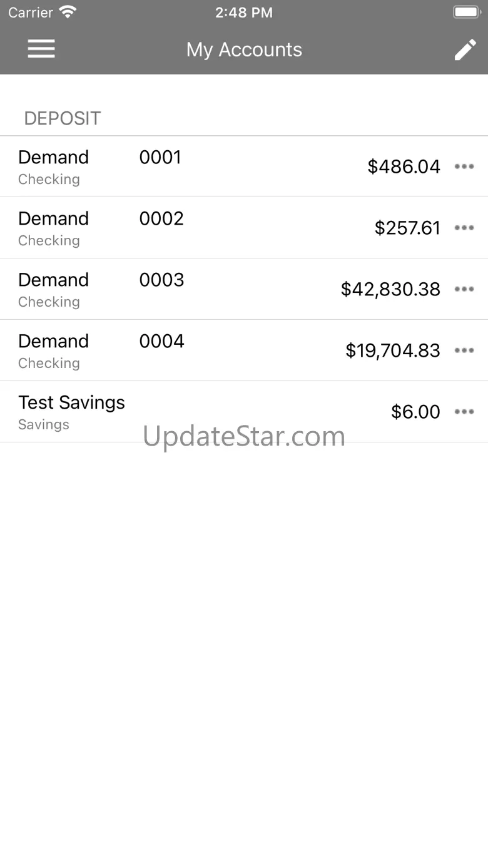The image size is (488, 868).
Task: Open the hamburger navigation menu
Action: 41,49
